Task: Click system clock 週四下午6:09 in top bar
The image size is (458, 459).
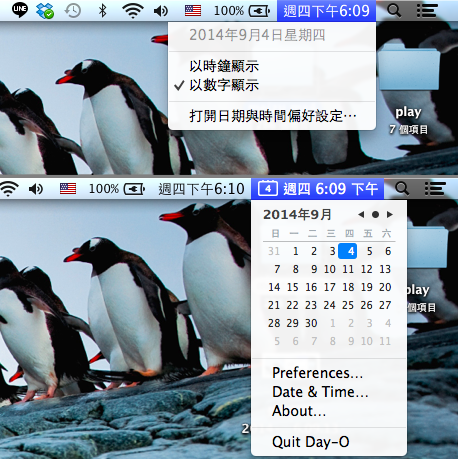Action: pos(326,11)
